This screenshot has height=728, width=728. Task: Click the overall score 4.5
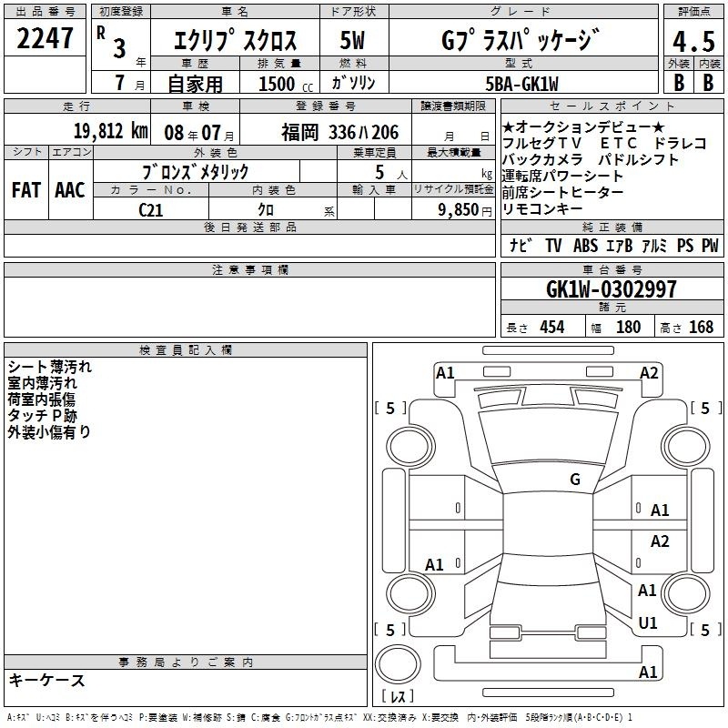[693, 42]
